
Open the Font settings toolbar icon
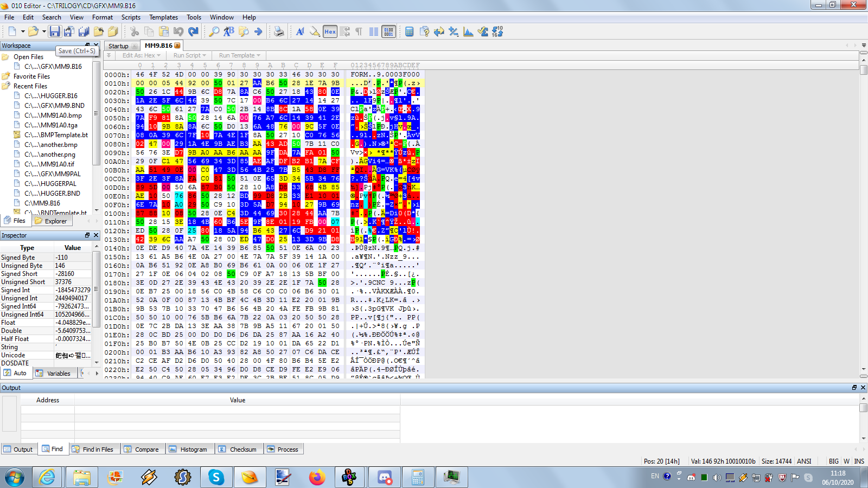300,31
